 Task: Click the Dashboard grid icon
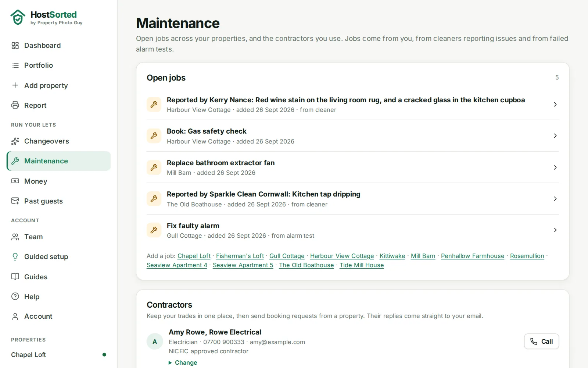(x=15, y=46)
